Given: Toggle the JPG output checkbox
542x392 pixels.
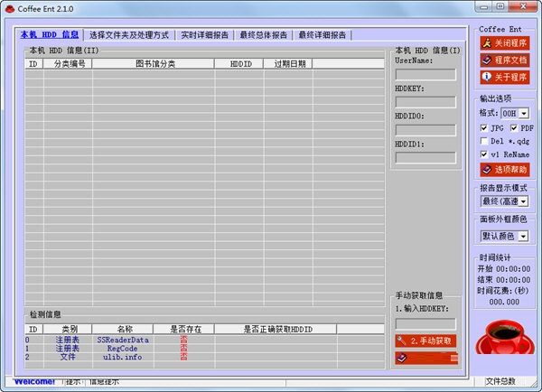Looking at the screenshot, I should 484,128.
